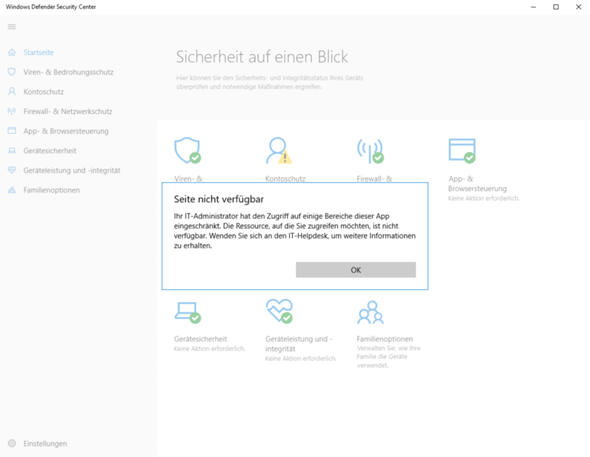Open the Viren- & shield tile icon
The height and width of the screenshot is (457, 590).
coord(187,150)
